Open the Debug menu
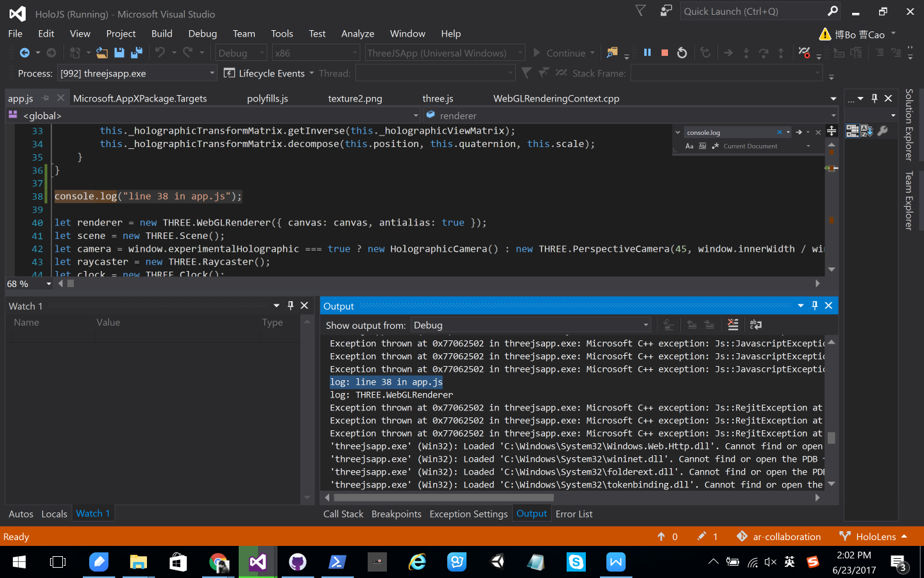Viewport: 924px width, 578px height. point(202,33)
